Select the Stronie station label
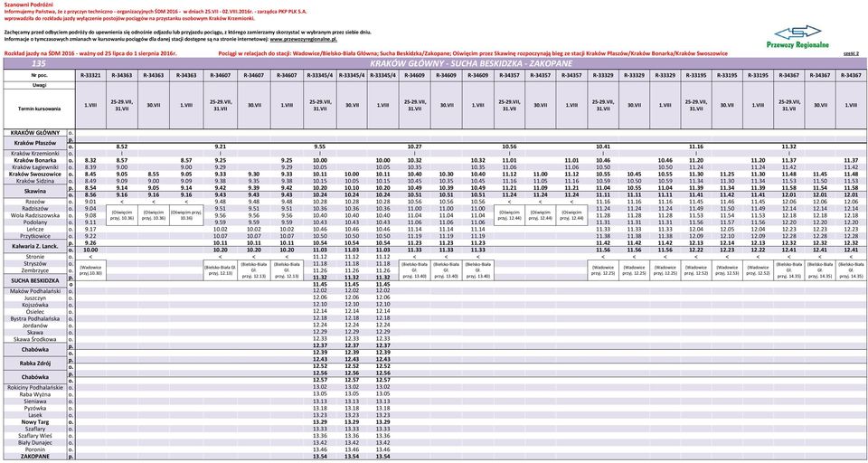868x463 pixels. coord(36,257)
